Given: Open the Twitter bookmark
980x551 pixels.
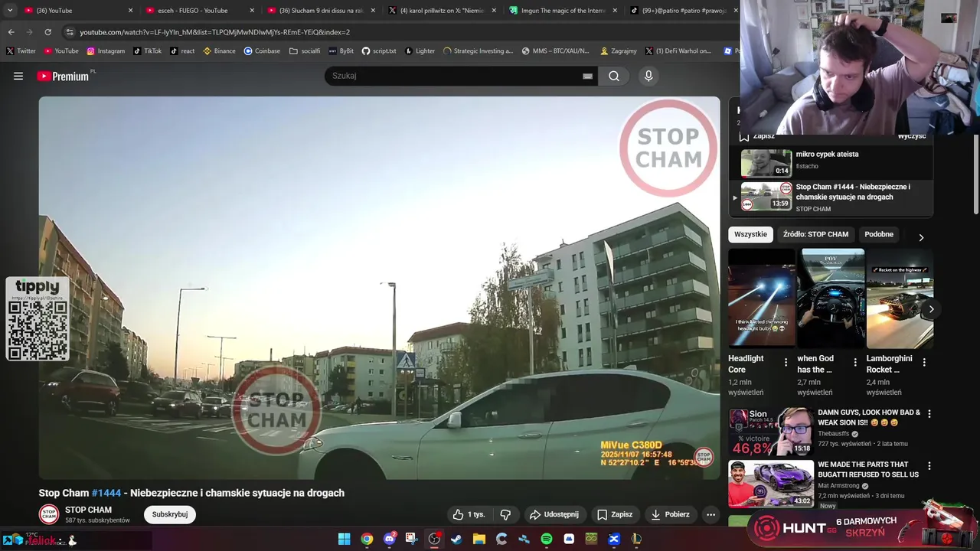Looking at the screenshot, I should 21,51.
